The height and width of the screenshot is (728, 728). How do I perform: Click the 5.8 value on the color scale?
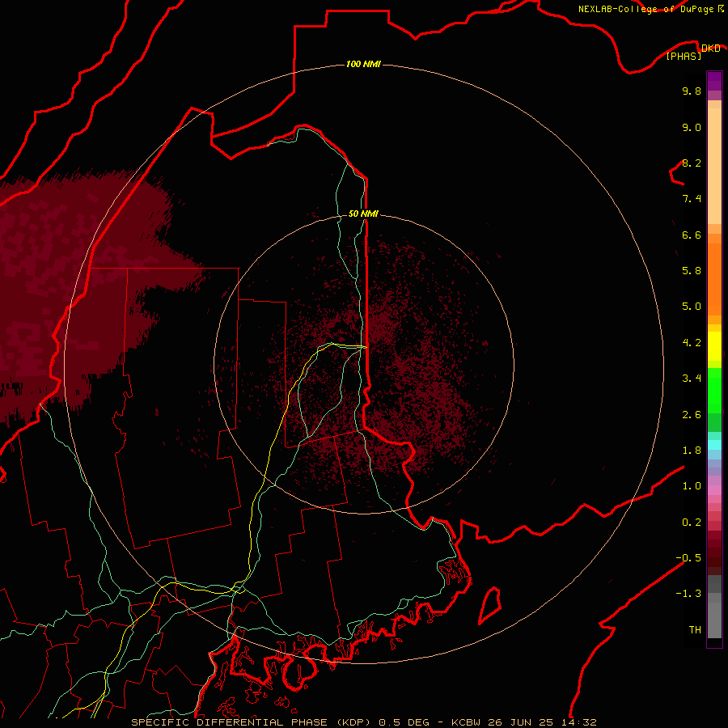point(692,271)
